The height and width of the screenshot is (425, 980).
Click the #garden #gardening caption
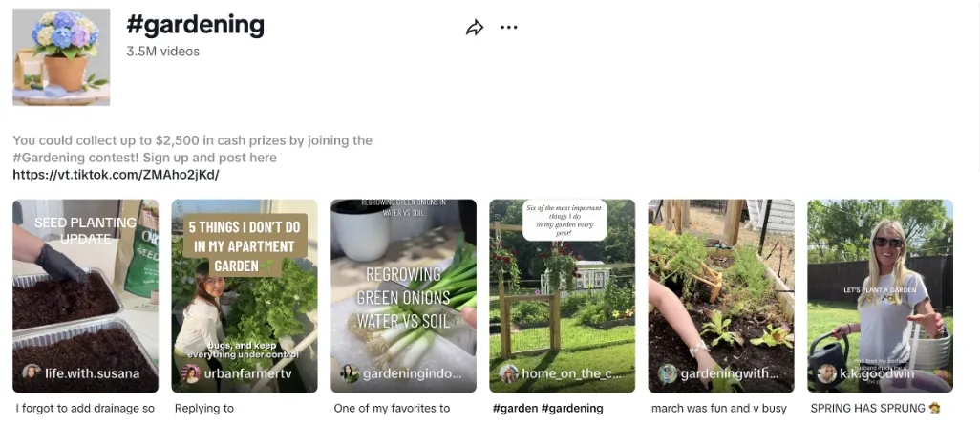pos(548,409)
